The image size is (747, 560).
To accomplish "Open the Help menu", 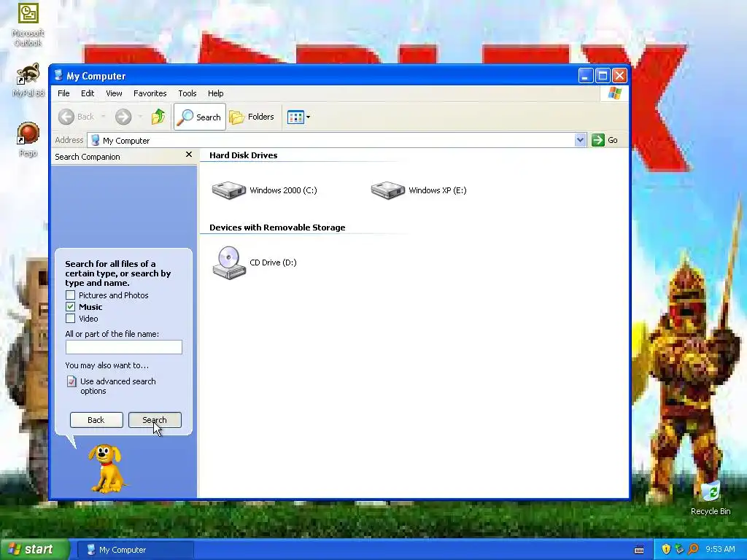I will [x=215, y=93].
